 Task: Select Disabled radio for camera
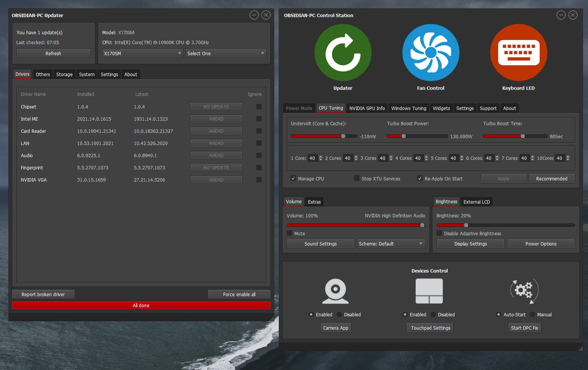(339, 314)
